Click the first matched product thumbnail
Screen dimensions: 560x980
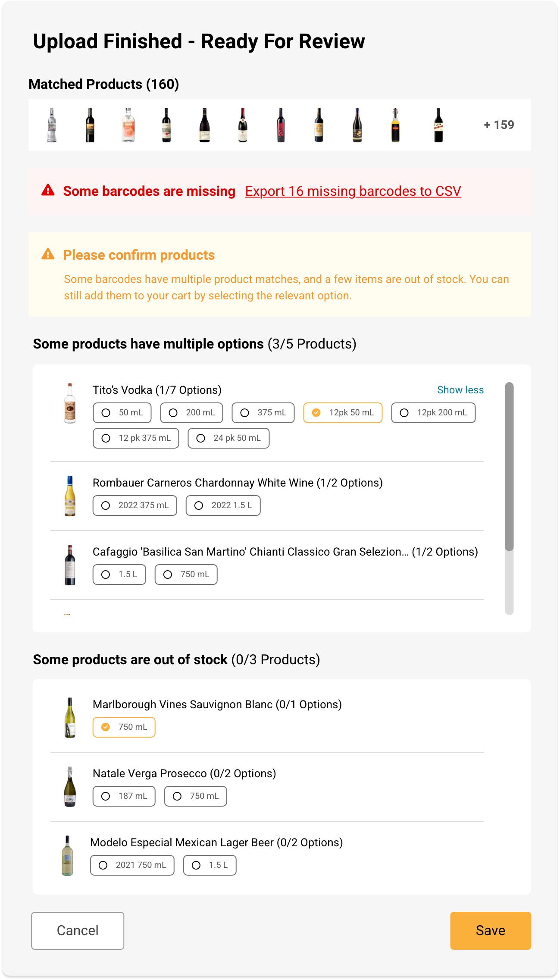52,125
